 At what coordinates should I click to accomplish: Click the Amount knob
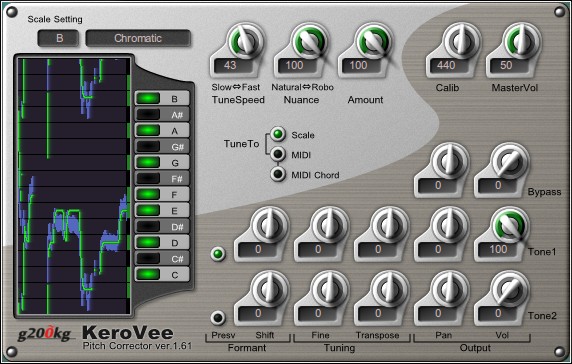pos(373,41)
